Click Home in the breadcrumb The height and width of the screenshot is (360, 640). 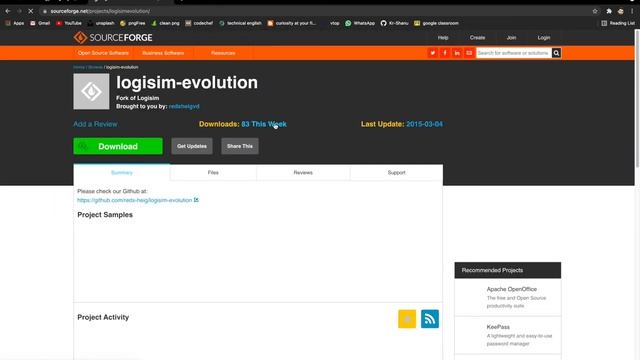tap(79, 67)
